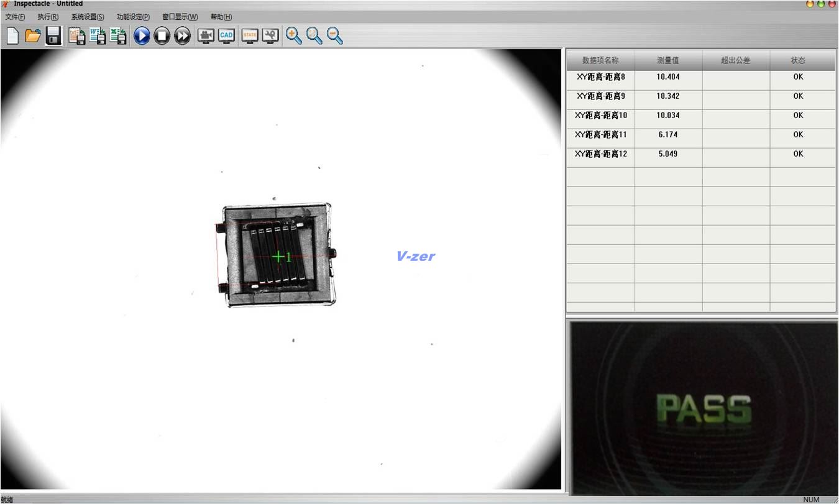The width and height of the screenshot is (839, 504).
Task: Save with the floppy disk icon
Action: click(53, 35)
